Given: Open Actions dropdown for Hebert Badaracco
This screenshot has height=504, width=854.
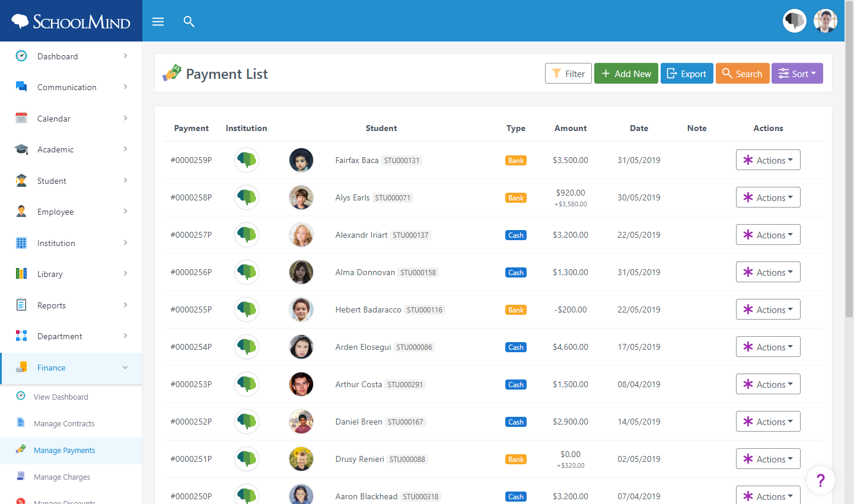Looking at the screenshot, I should coord(768,310).
